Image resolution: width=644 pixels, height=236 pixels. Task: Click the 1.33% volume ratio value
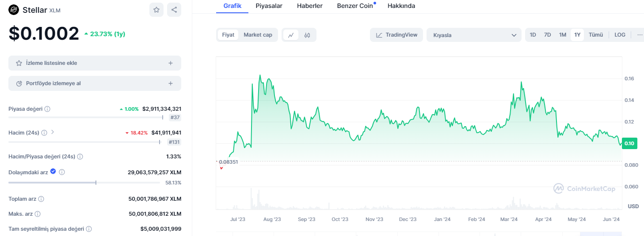coord(174,157)
